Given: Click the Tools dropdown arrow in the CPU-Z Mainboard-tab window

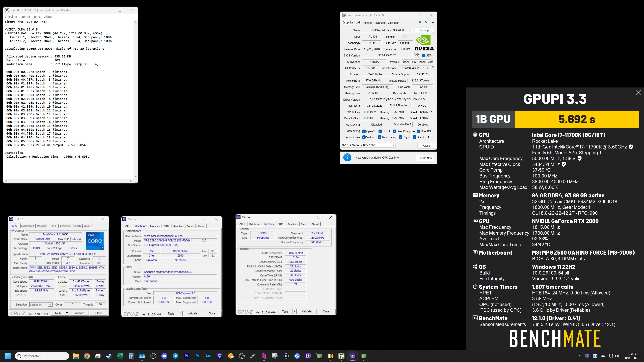Looking at the screenshot, I should (180, 313).
